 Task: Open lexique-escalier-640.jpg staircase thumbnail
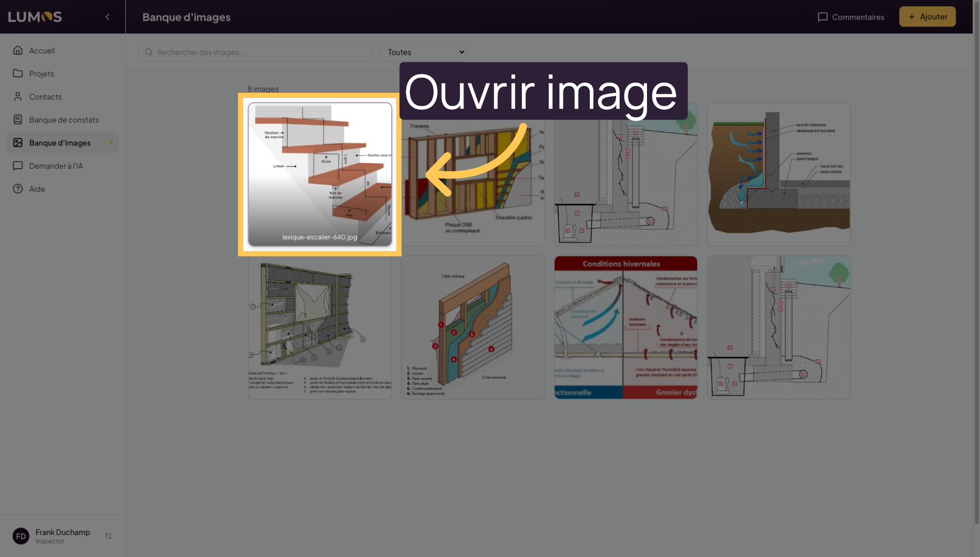pyautogui.click(x=320, y=174)
